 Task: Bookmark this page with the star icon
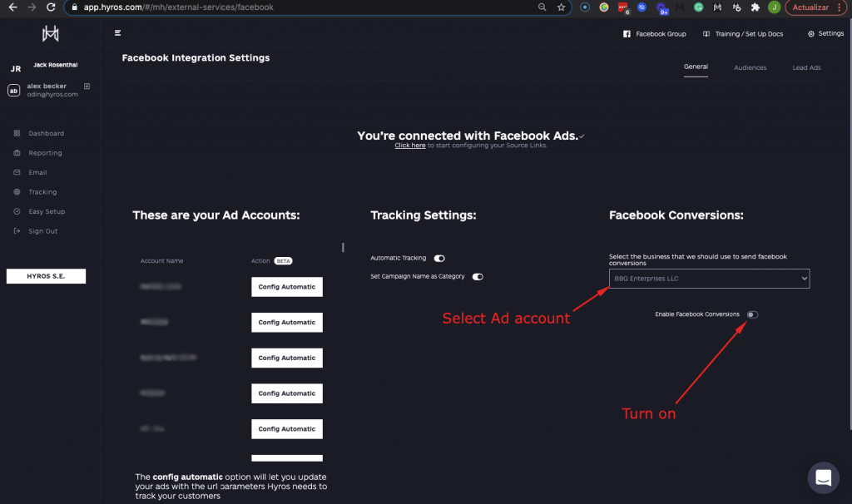click(x=562, y=7)
